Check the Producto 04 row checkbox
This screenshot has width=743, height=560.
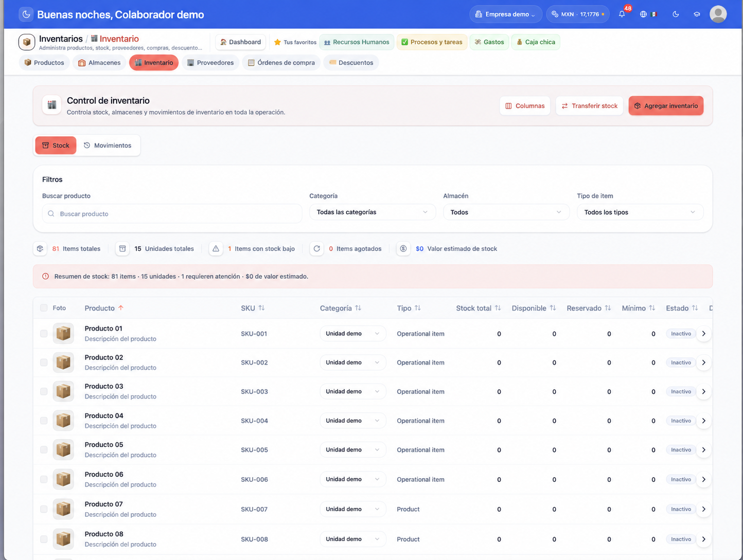pos(44,421)
